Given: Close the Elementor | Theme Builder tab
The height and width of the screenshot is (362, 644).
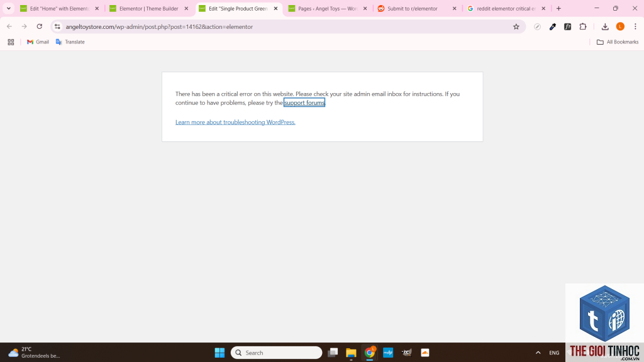Looking at the screenshot, I should (x=186, y=8).
